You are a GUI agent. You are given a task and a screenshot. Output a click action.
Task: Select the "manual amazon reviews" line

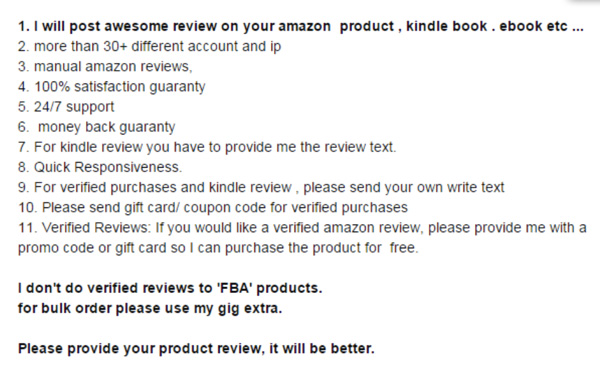(105, 67)
